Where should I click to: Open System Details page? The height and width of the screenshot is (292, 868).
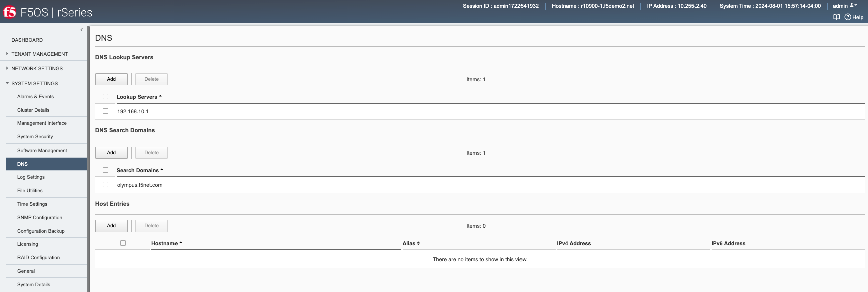pos(34,285)
